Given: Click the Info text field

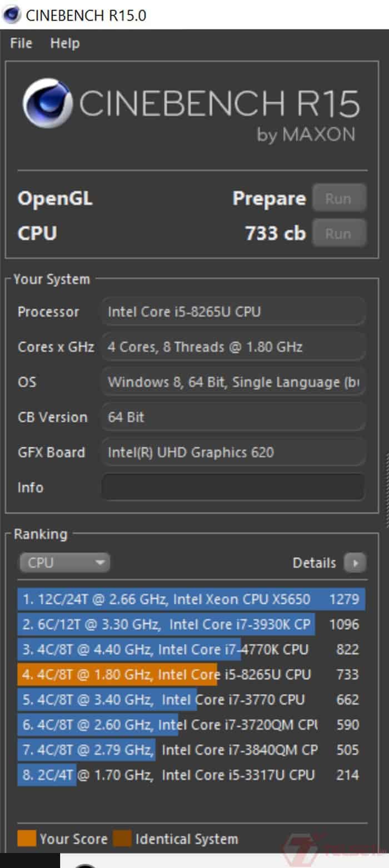Looking at the screenshot, I should tap(233, 487).
